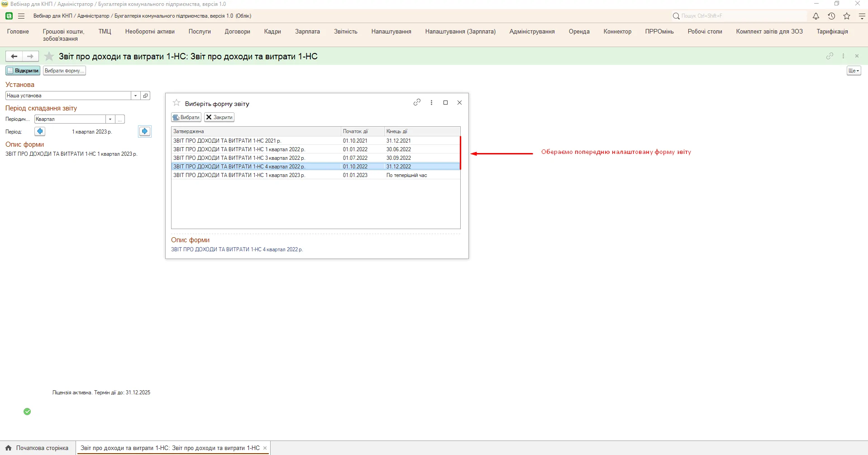Open history clock icon
Viewport: 868px width, 455px height.
[831, 16]
